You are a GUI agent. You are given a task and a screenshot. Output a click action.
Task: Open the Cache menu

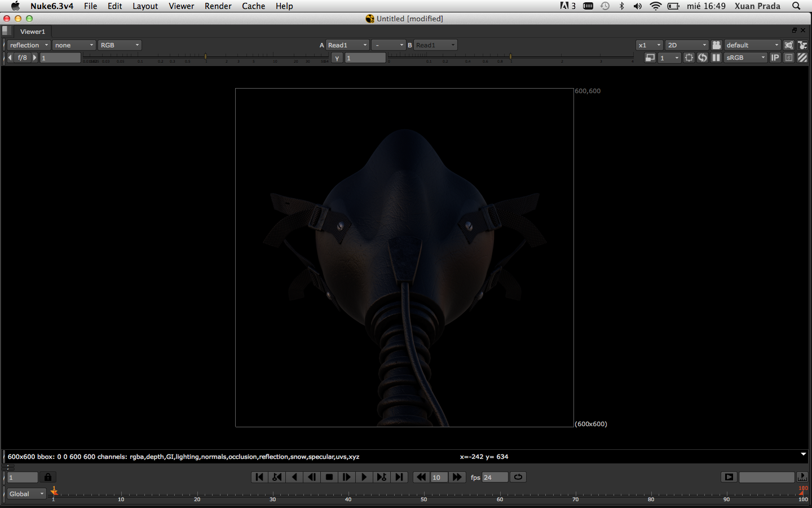[x=253, y=6]
